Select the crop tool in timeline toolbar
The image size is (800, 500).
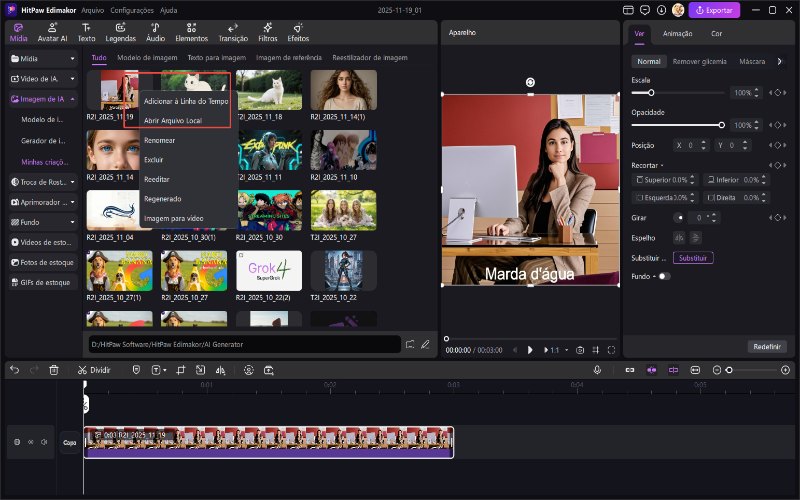182,369
